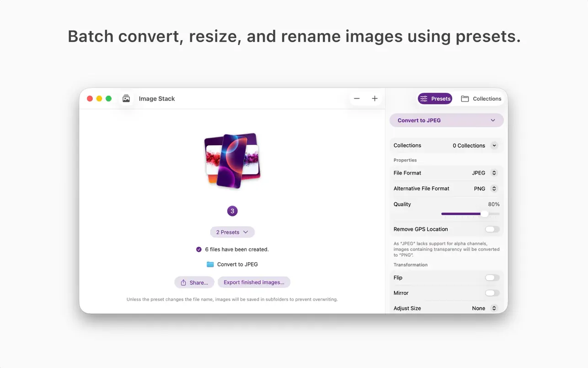
Task: Select the Presets sliders icon
Action: pos(424,98)
